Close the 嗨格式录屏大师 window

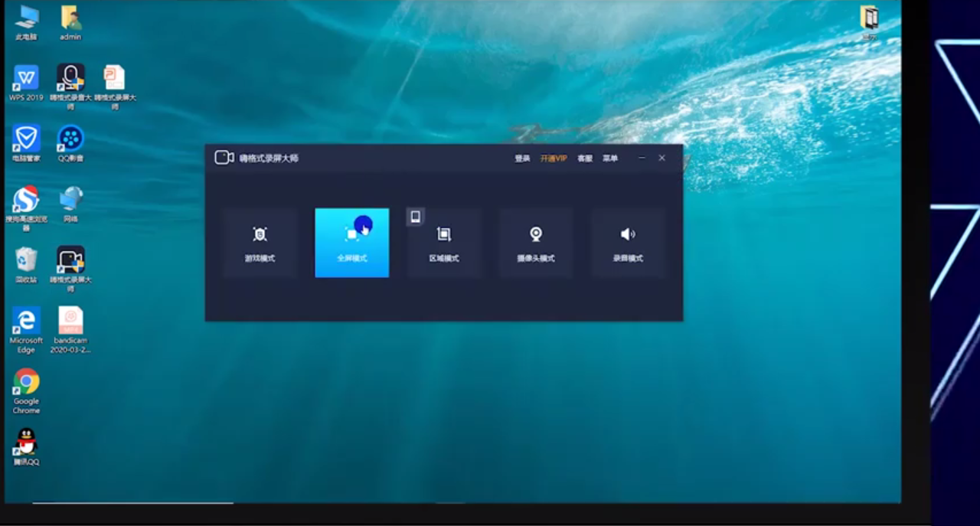[x=661, y=158]
